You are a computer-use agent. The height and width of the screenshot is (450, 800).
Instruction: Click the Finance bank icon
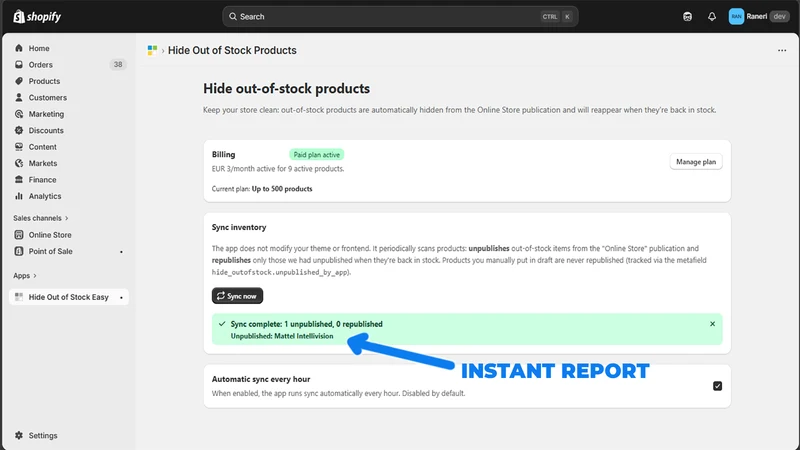coord(19,179)
